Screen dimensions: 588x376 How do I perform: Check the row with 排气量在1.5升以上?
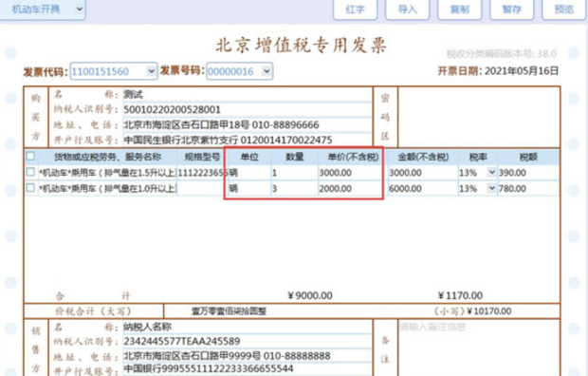(x=30, y=172)
